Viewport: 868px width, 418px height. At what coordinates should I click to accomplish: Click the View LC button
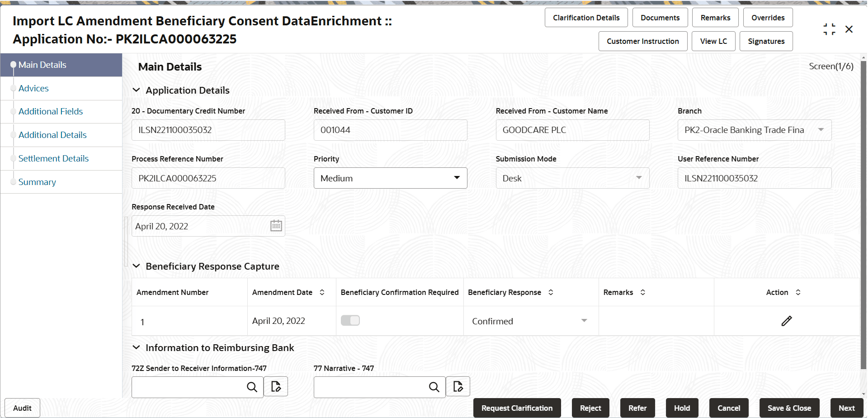(x=713, y=41)
